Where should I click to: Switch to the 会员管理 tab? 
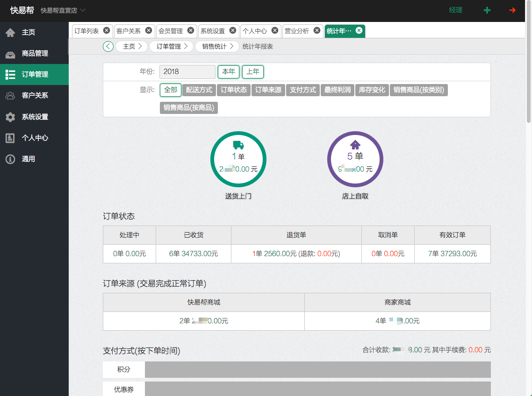pos(171,31)
